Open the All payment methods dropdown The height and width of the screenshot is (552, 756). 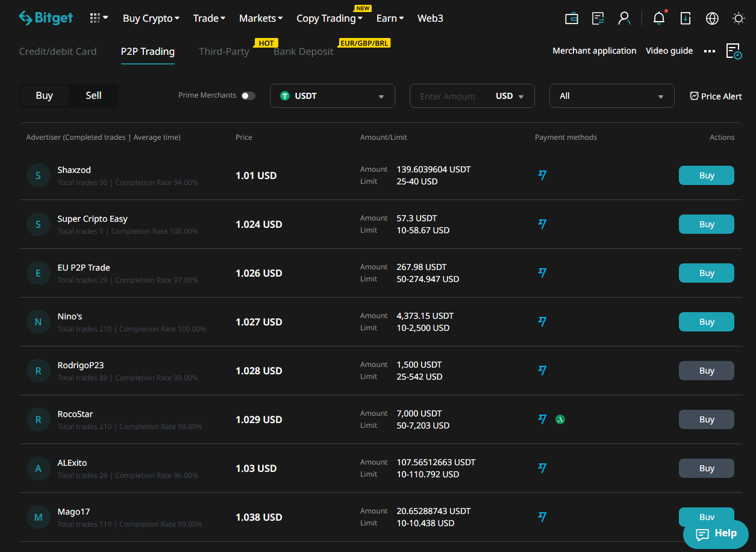(612, 96)
